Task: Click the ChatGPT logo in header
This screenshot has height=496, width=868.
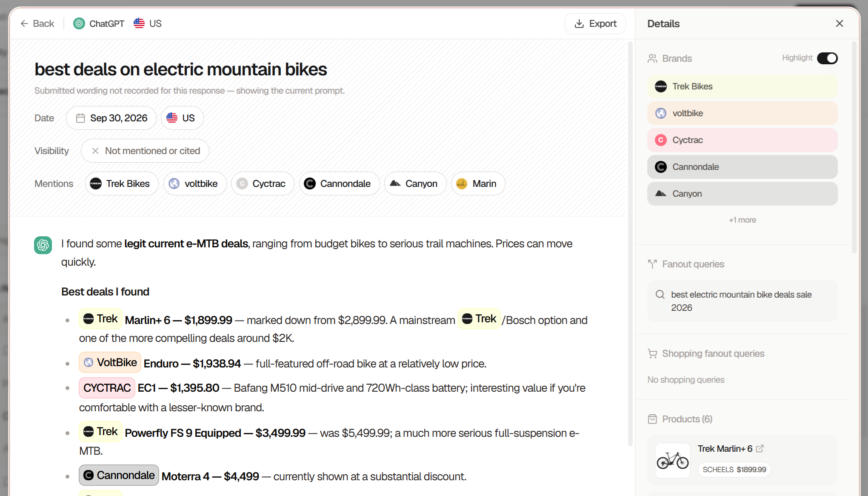Action: [x=79, y=23]
